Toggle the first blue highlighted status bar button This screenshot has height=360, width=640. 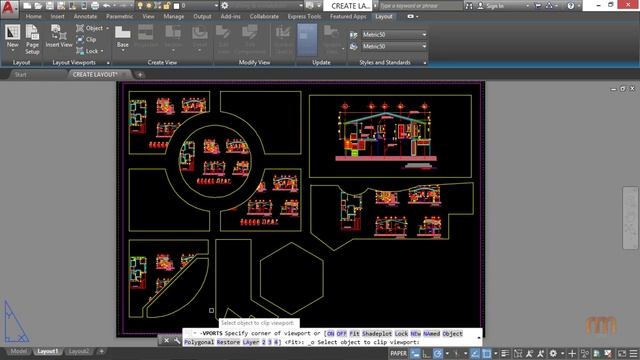click(x=415, y=353)
